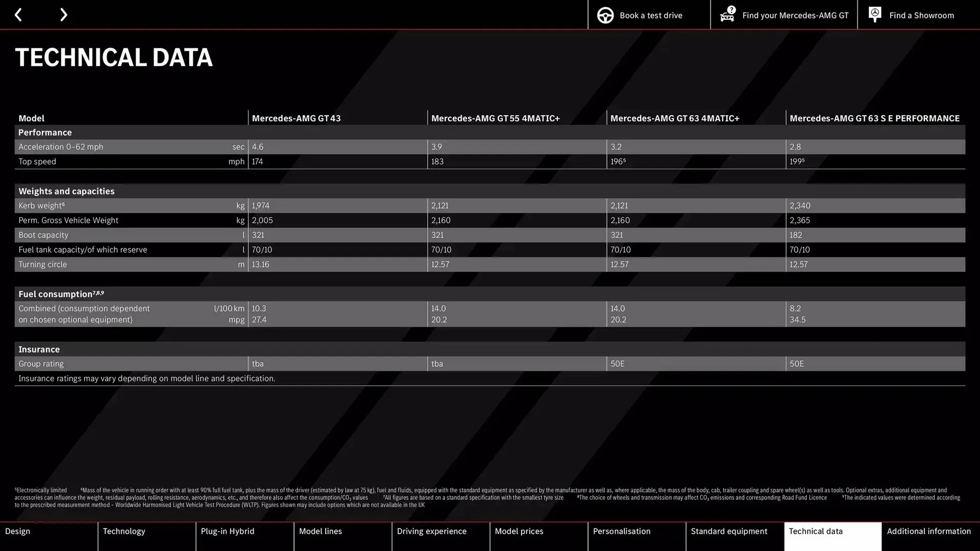Navigate back using the left chevron arrow
The width and height of the screenshot is (980, 551).
click(18, 14)
